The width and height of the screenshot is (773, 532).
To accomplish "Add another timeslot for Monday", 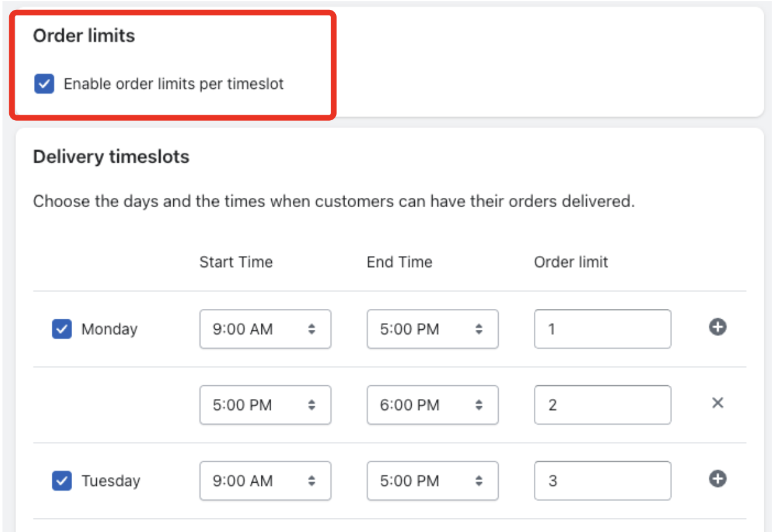I will tap(717, 328).
